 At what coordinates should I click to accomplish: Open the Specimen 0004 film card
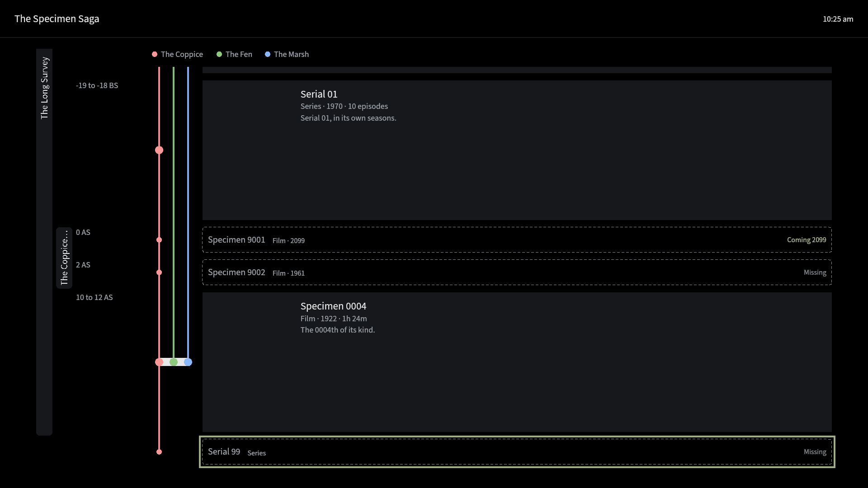pyautogui.click(x=517, y=362)
